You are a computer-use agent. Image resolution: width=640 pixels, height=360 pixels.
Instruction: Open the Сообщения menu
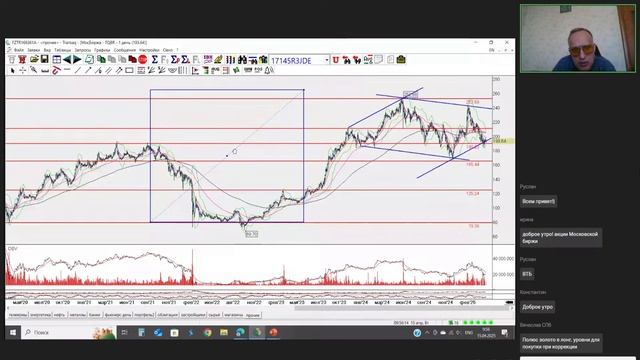click(124, 50)
